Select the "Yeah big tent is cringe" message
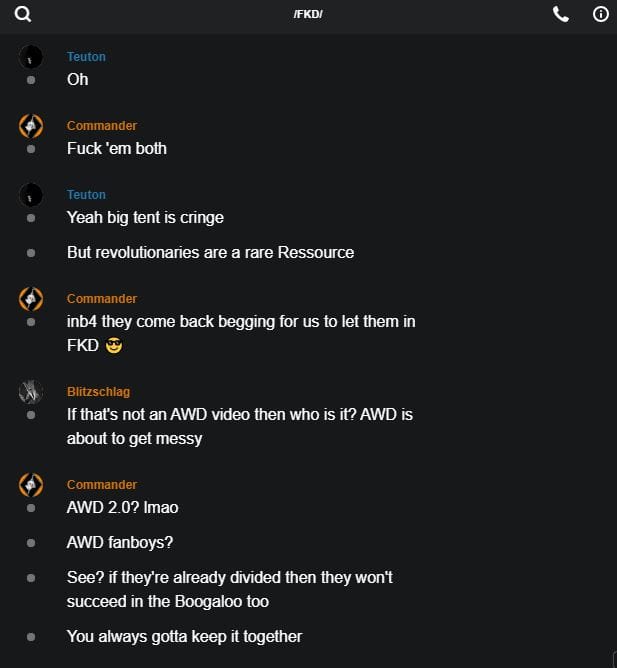 145,218
